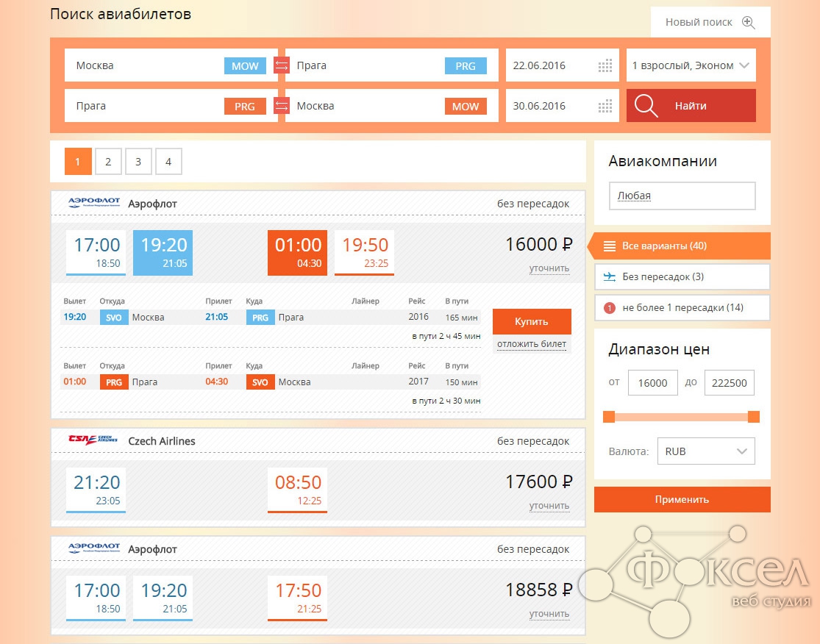Go to results page 2
The width and height of the screenshot is (820, 644).
pyautogui.click(x=108, y=162)
